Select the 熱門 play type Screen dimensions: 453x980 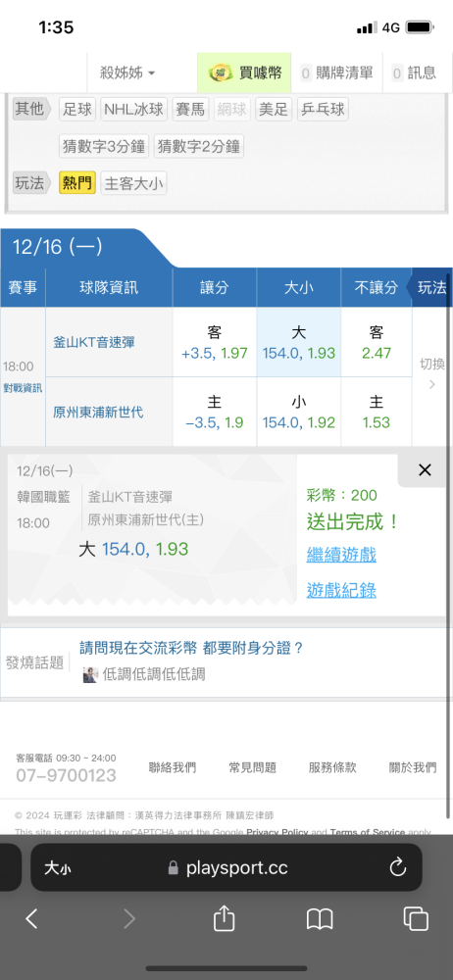[x=76, y=183]
